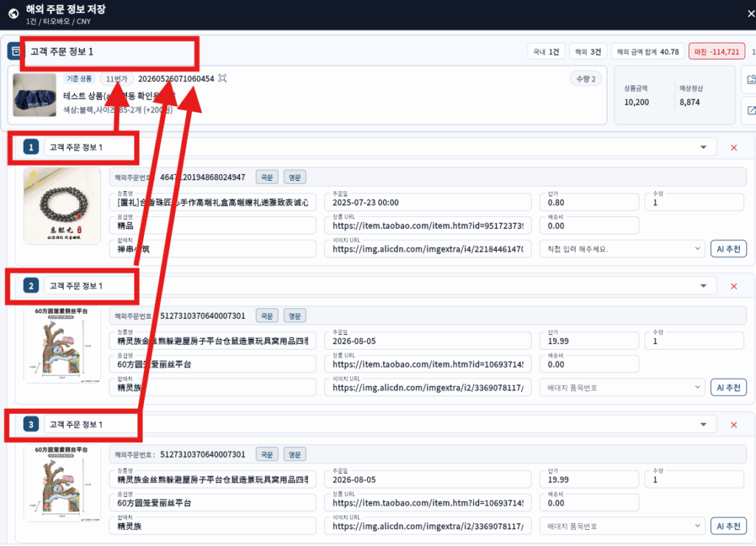Open the external link icon at right edge
Viewport: 756px width, 546px height.
pos(751,111)
